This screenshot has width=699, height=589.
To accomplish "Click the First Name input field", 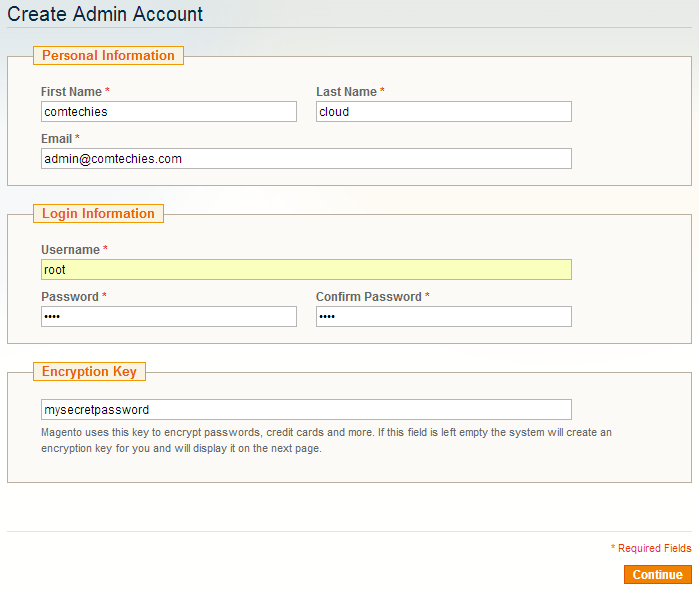I will (x=169, y=112).
